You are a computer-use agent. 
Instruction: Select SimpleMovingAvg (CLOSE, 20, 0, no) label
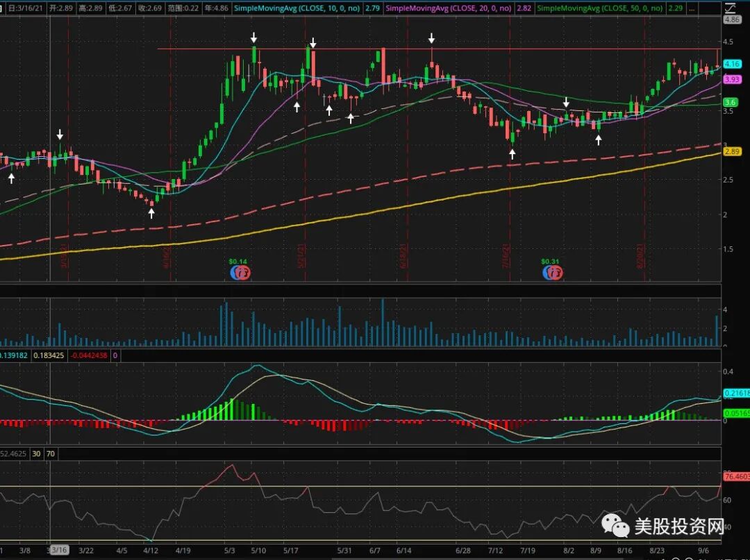(448, 8)
